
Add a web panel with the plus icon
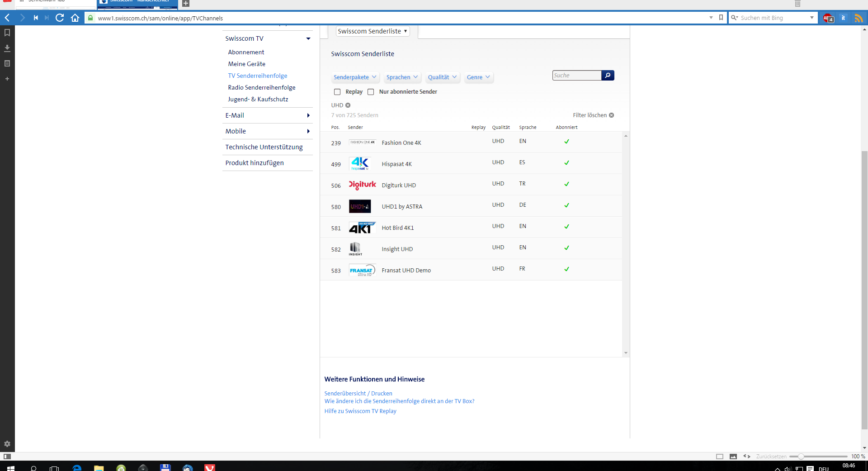pyautogui.click(x=7, y=79)
